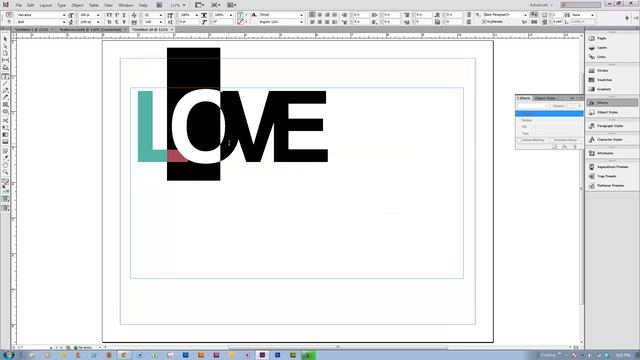Open the Help menu
The width and height of the screenshot is (640, 360).
click(x=143, y=5)
